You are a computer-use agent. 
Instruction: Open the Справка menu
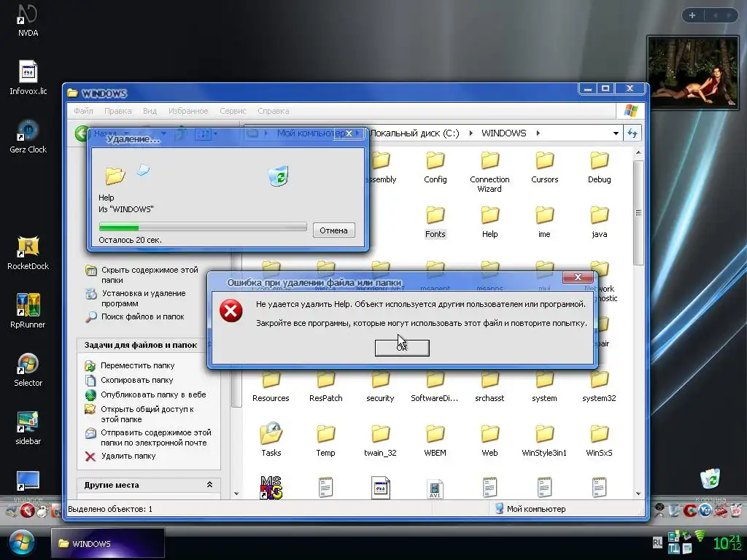tap(273, 111)
